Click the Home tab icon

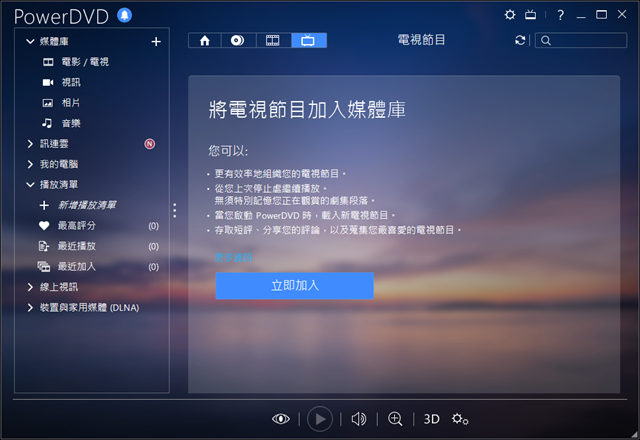pyautogui.click(x=204, y=40)
